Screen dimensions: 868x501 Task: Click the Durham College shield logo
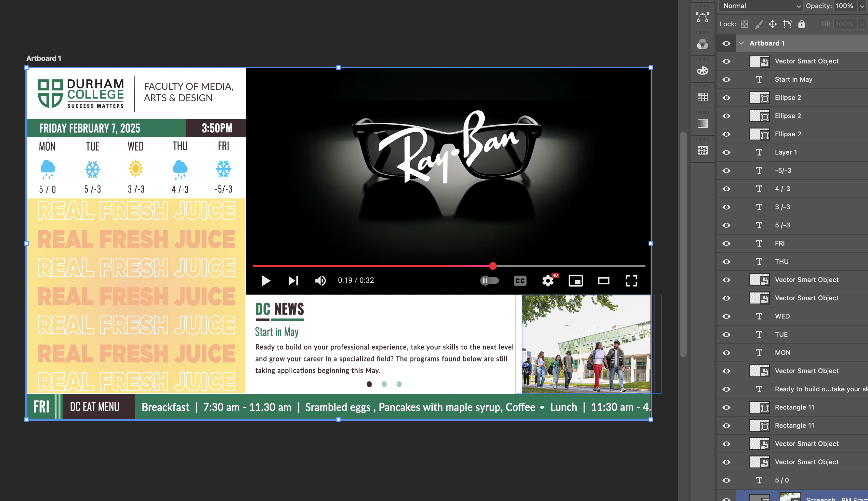pyautogui.click(x=50, y=94)
